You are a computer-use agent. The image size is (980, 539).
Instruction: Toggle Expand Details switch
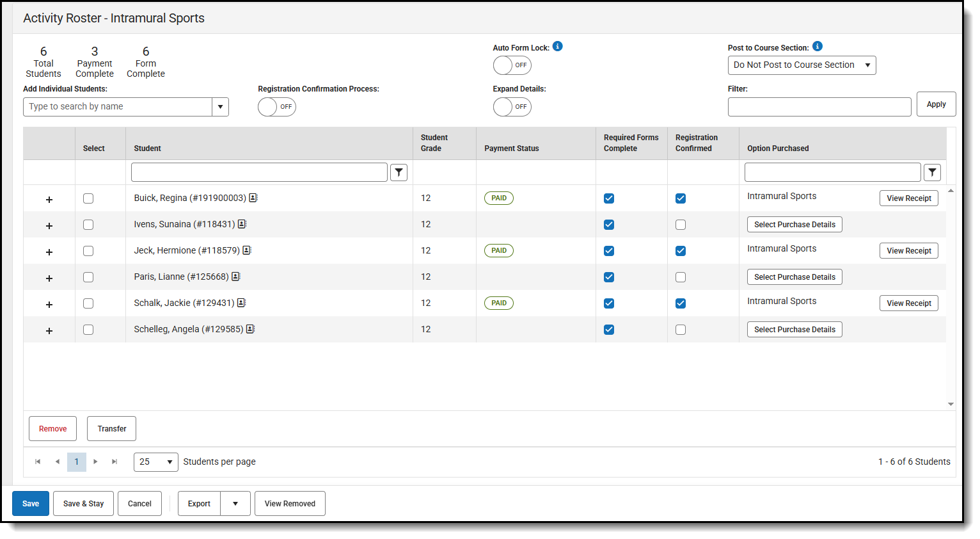tap(512, 107)
